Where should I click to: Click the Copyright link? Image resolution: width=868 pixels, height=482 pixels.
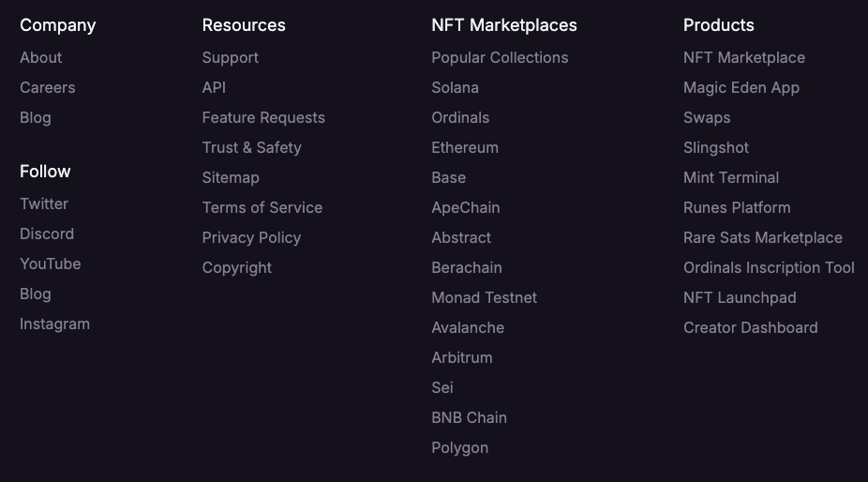pos(237,267)
